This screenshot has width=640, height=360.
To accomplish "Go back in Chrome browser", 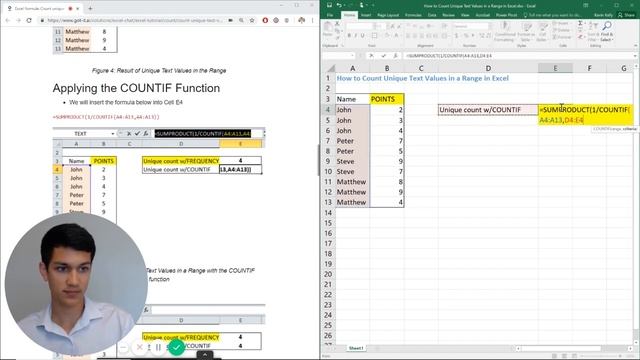I will pyautogui.click(x=8, y=20).
